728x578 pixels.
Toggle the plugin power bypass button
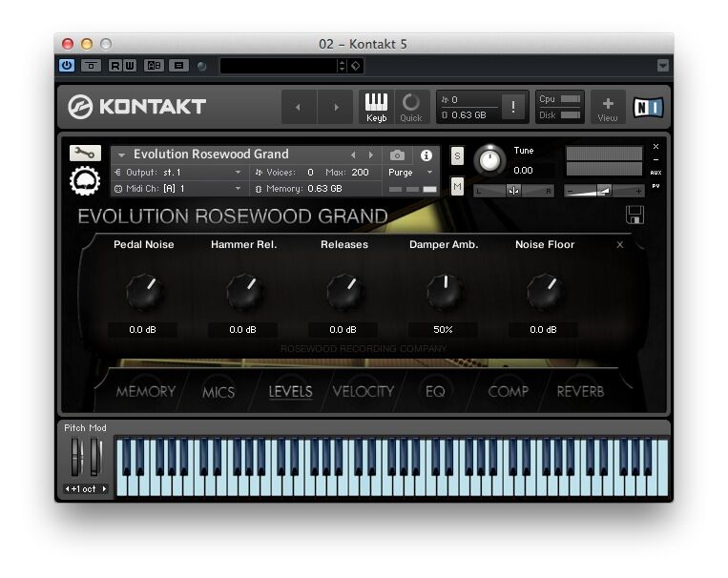[67, 66]
